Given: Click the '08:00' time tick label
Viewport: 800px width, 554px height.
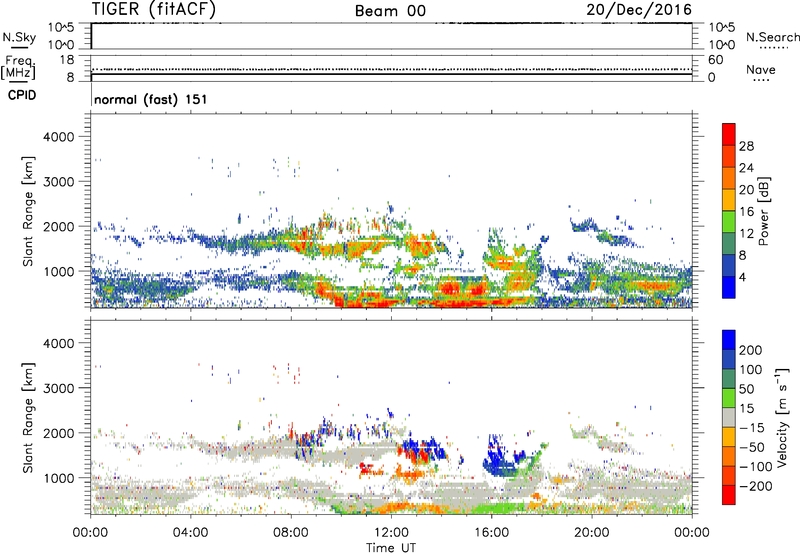Looking at the screenshot, I should coord(291,533).
